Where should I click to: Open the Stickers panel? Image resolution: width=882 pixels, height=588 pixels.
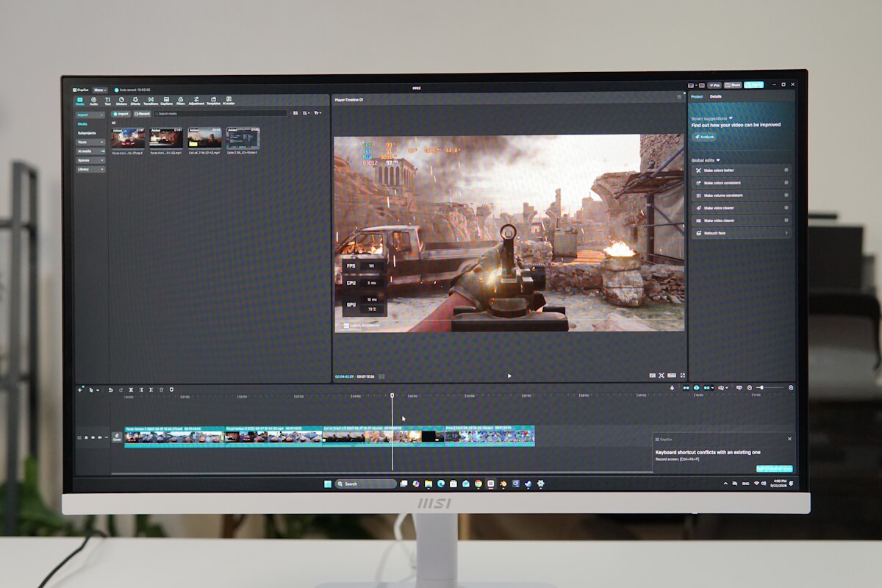(x=121, y=101)
